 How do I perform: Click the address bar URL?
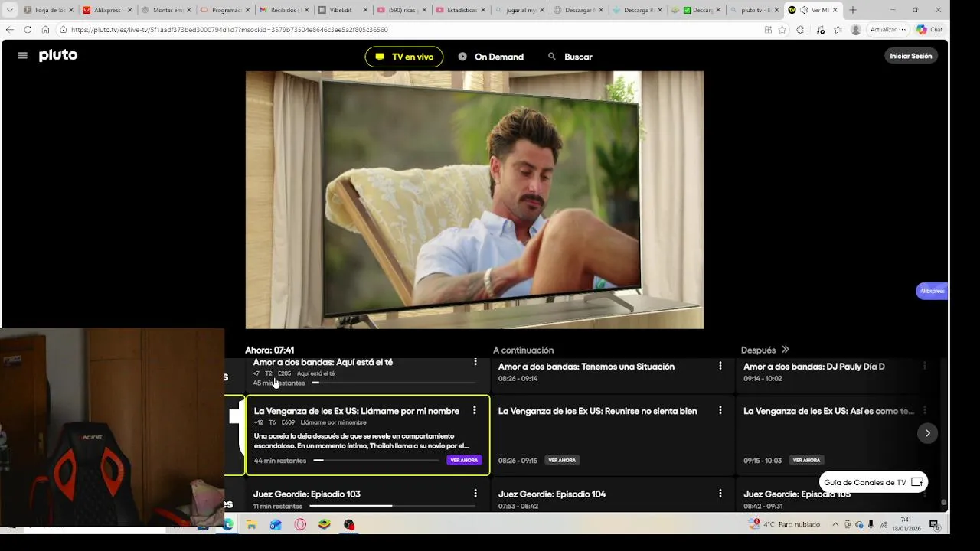tap(230, 29)
